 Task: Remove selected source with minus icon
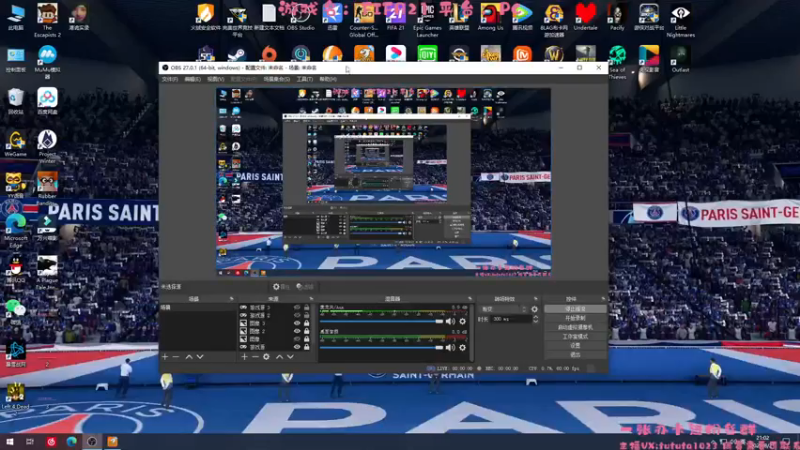pos(255,357)
